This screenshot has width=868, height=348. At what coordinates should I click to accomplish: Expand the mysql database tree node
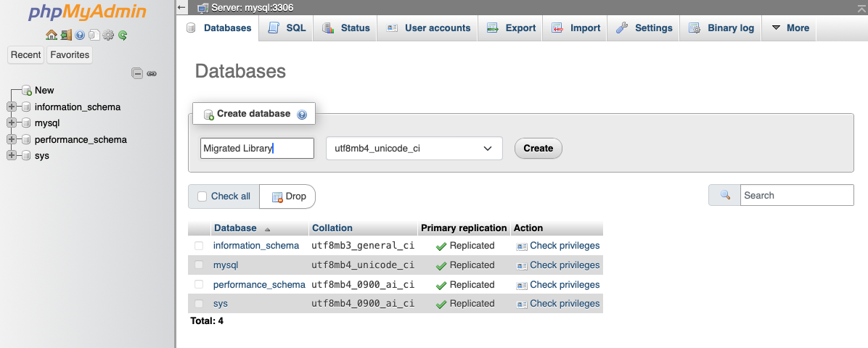[11, 123]
